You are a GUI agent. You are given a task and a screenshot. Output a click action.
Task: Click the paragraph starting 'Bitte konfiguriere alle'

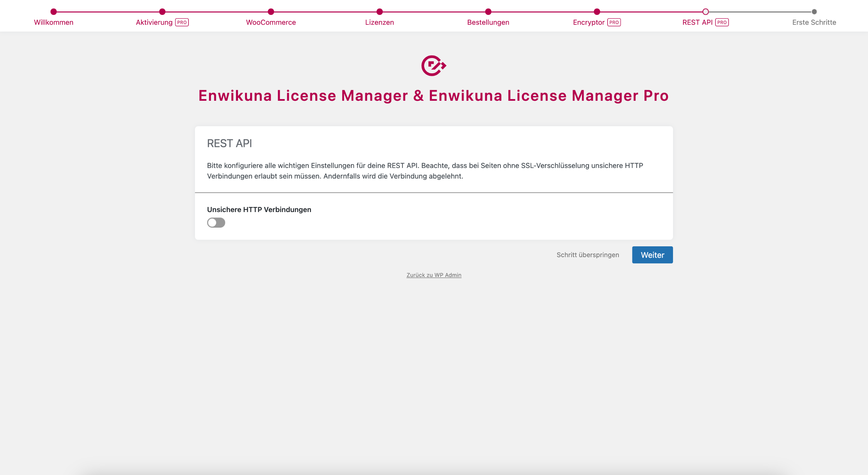pos(425,171)
